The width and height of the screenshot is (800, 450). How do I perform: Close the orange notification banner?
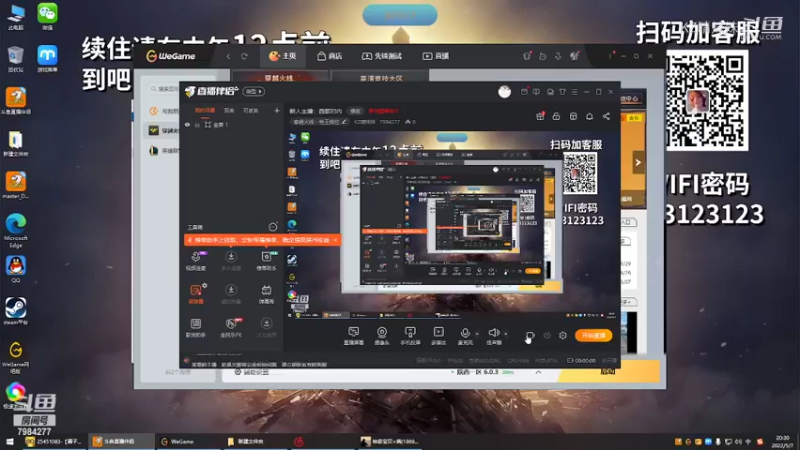click(x=335, y=240)
